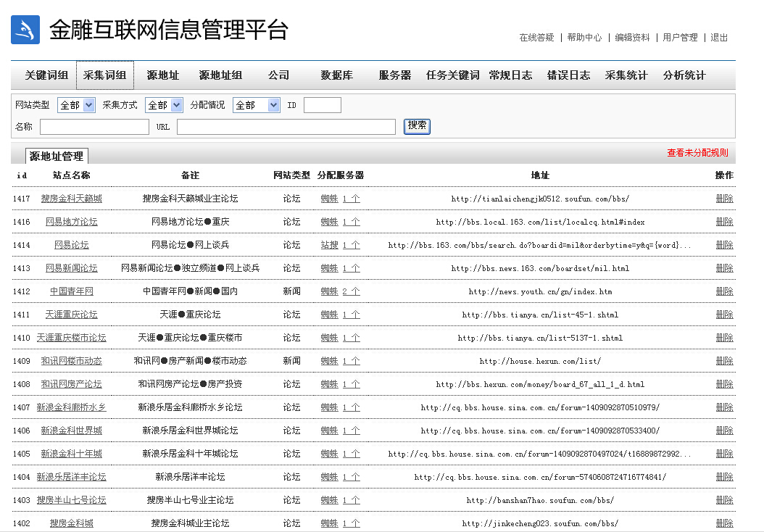This screenshot has height=532, width=764.
Task: Delete row 1414 with 删除
Action: point(725,245)
